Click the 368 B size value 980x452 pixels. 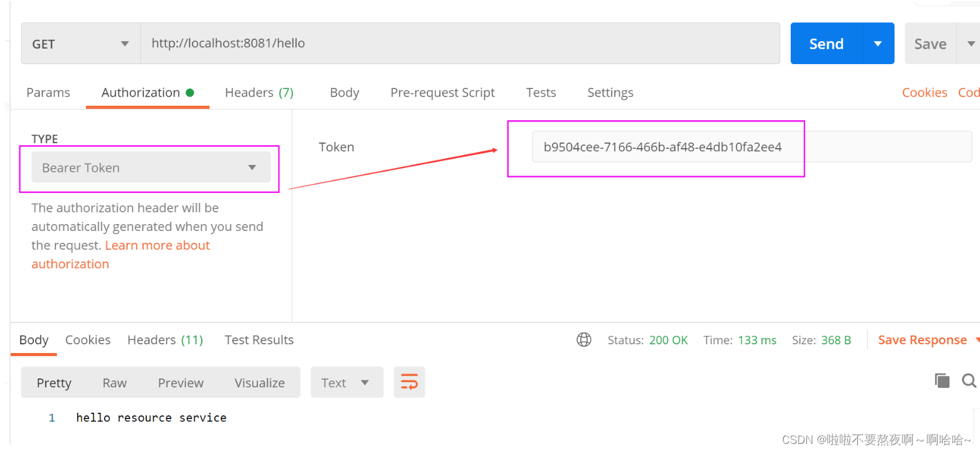click(836, 340)
